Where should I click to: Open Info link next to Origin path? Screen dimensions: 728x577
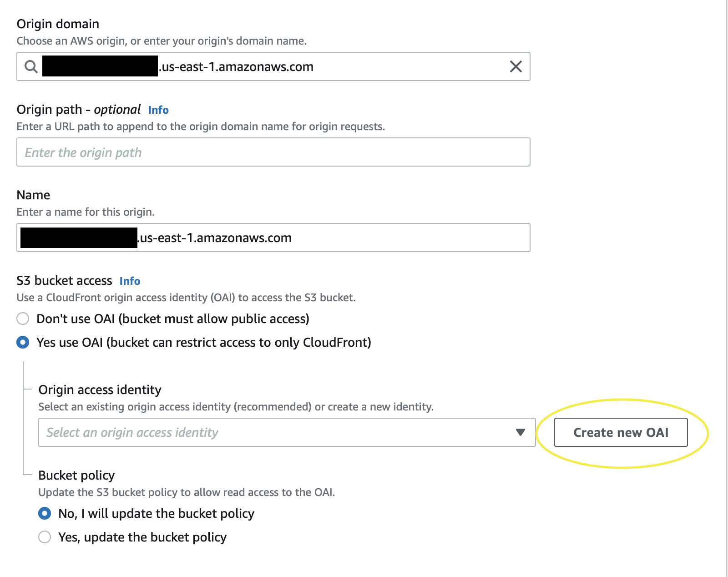point(158,110)
